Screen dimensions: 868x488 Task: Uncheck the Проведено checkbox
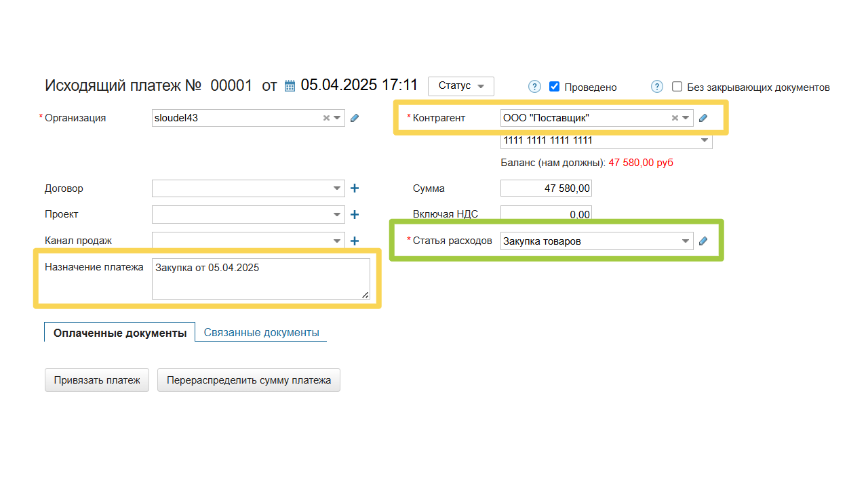554,87
